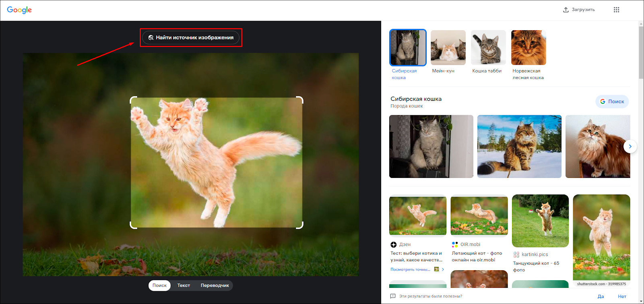Click the Тест: выбери котика result title
The height and width of the screenshot is (304, 644).
pos(416,256)
